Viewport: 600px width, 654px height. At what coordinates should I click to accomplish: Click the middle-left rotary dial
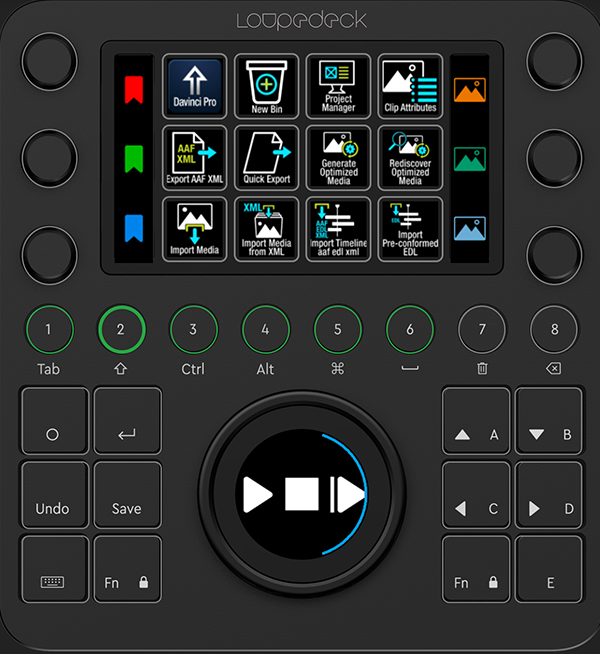pos(50,158)
